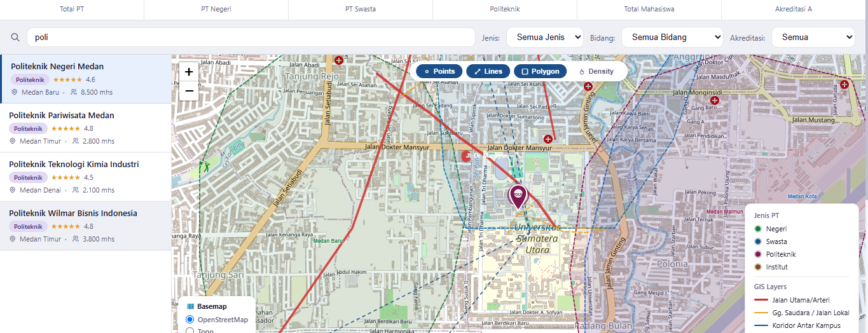Click hospital cross marker on Jalan Monginsidi
Image resolution: width=868 pixels, height=333 pixels.
pyautogui.click(x=715, y=100)
